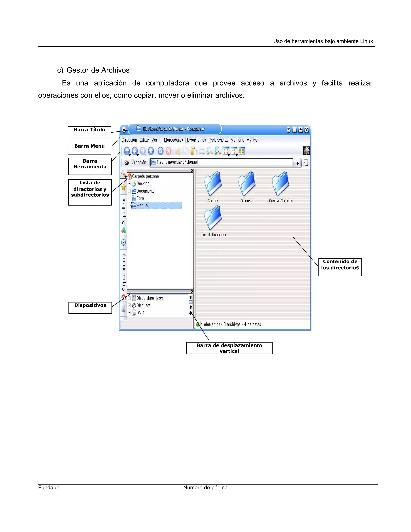Click the address field file:/home/usuario/Manual

tap(222, 162)
